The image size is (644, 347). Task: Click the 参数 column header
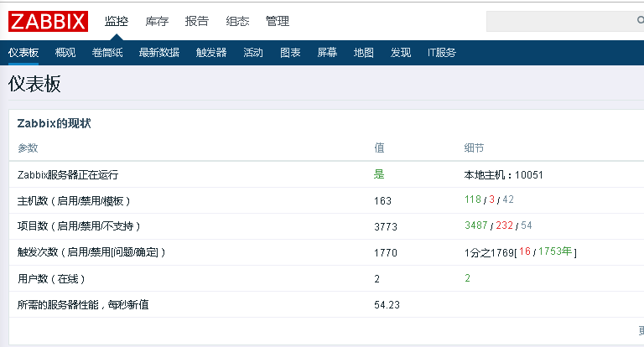(x=28, y=148)
